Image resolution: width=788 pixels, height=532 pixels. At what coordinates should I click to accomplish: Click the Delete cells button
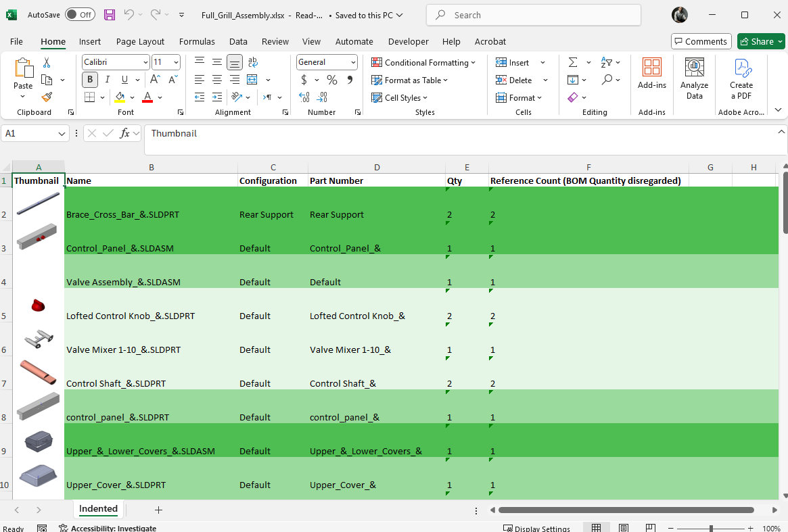(x=513, y=80)
